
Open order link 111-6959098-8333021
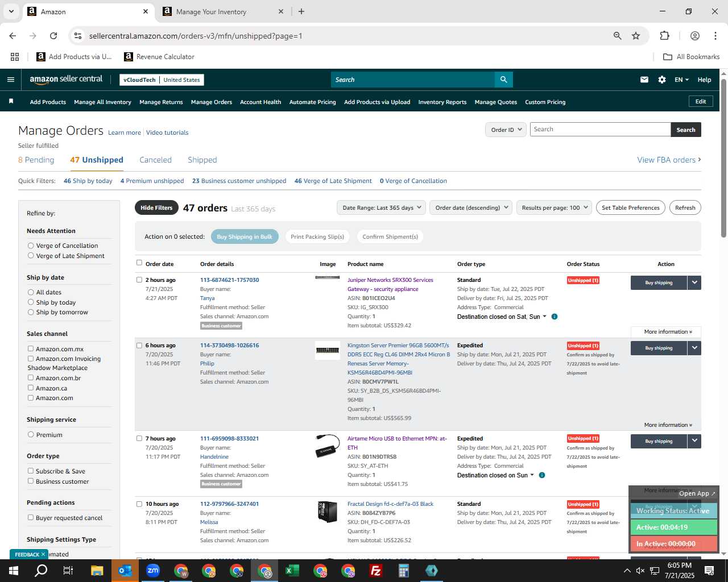point(229,438)
